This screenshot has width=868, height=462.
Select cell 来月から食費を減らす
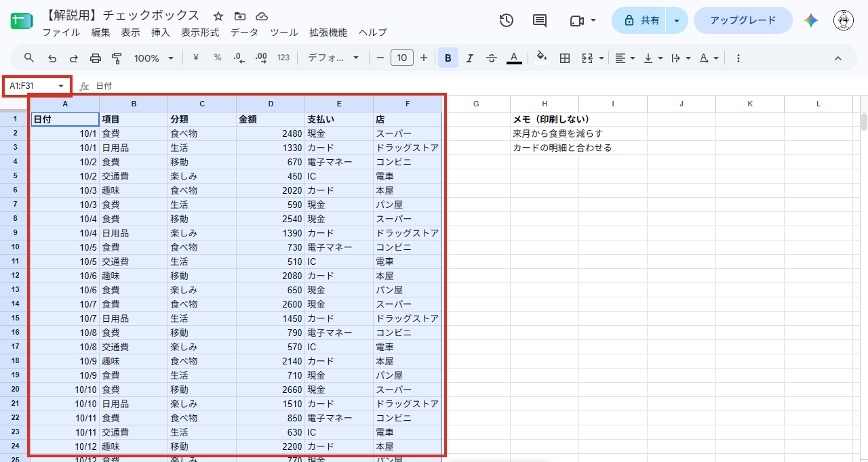[545, 133]
